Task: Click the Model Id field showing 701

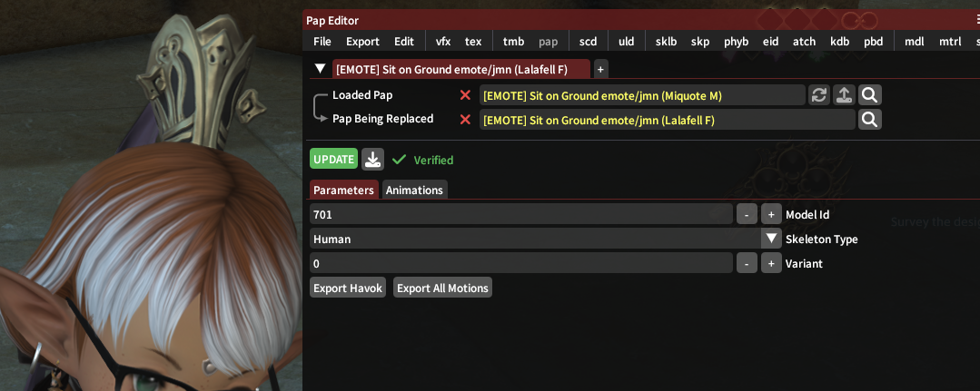Action: coord(521,214)
